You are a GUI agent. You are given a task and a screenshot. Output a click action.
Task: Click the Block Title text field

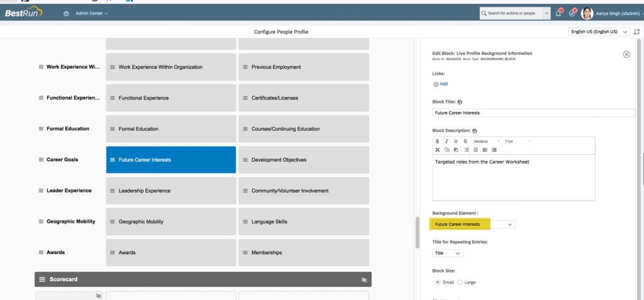click(533, 113)
